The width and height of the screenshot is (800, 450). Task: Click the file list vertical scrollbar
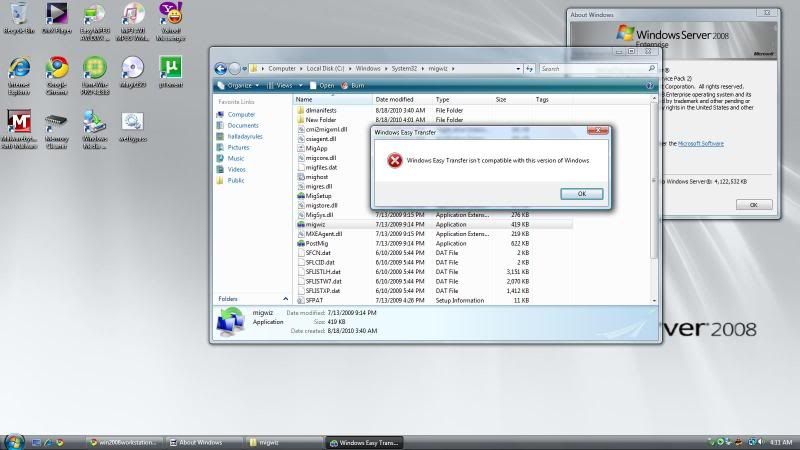(654, 182)
